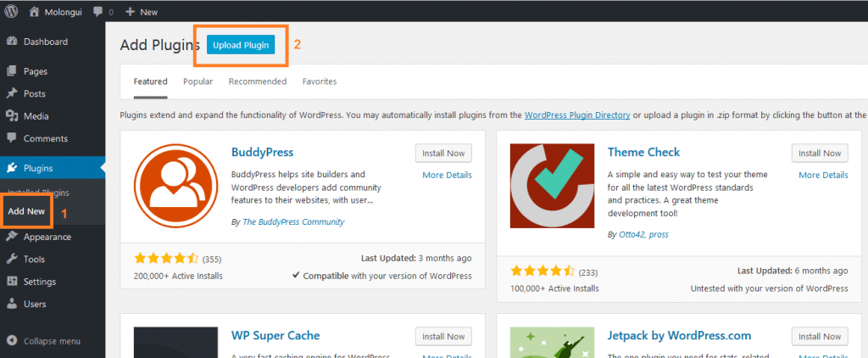Open the WordPress Plugin Directory link
The height and width of the screenshot is (358, 868).
pyautogui.click(x=576, y=115)
